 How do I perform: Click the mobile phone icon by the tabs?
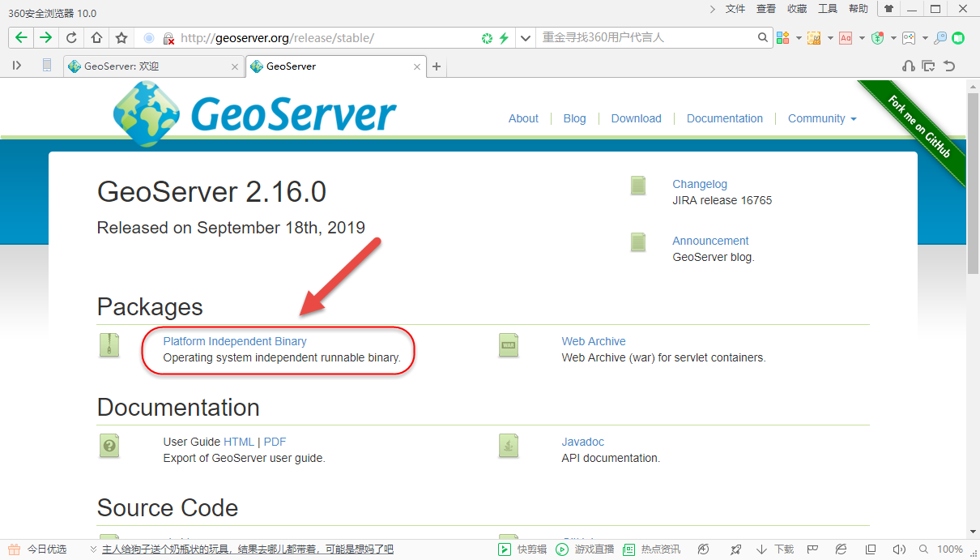47,66
